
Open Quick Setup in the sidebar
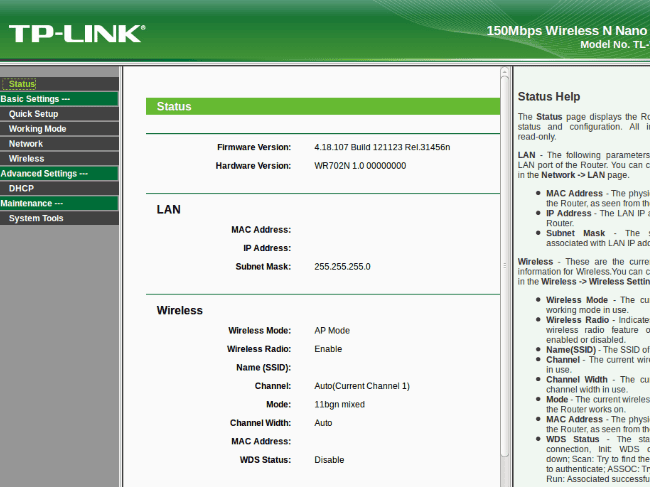tap(33, 114)
